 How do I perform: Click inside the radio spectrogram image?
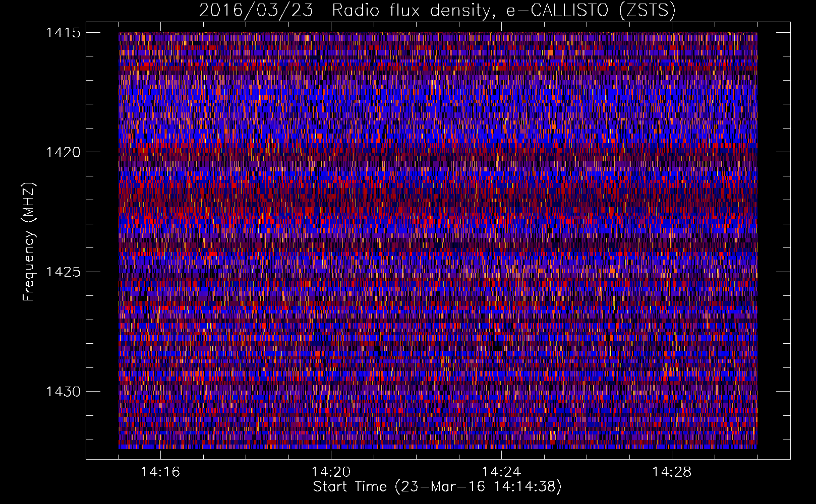(438, 241)
